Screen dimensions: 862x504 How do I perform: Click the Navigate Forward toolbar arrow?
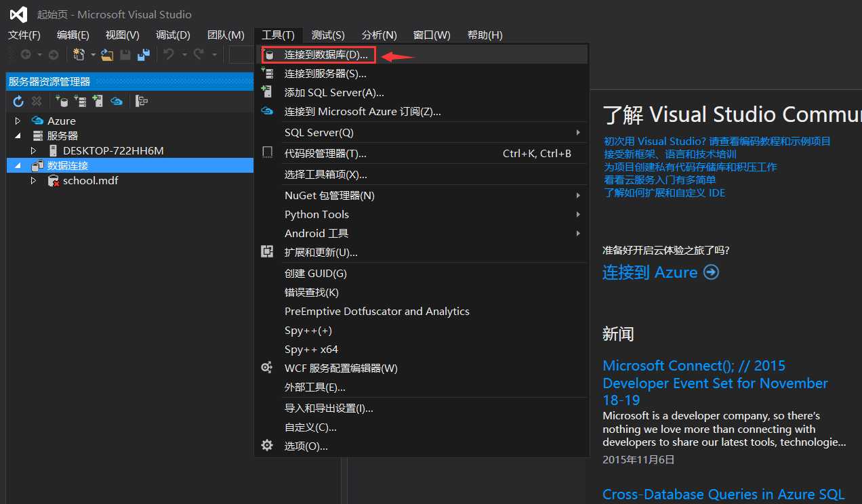(x=54, y=55)
